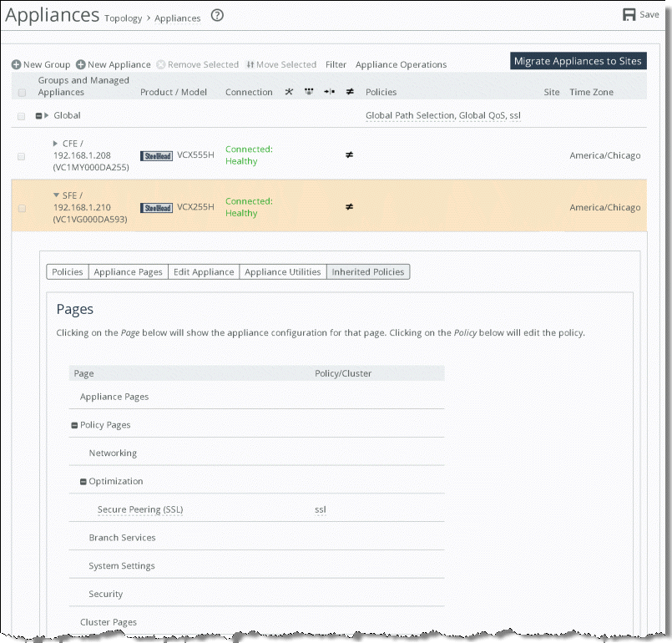The height and width of the screenshot is (643, 672).
Task: Select the CFE appliance checkbox
Action: (22, 156)
